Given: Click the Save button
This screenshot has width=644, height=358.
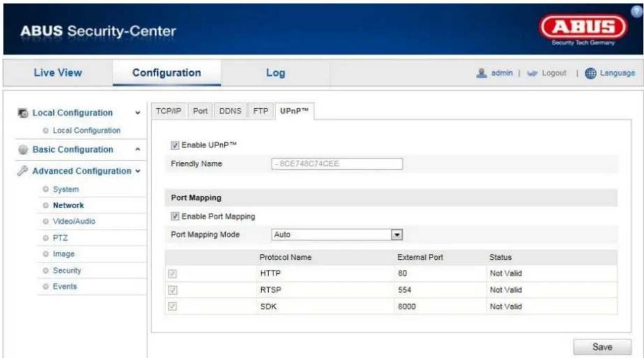Looking at the screenshot, I should pos(602,346).
